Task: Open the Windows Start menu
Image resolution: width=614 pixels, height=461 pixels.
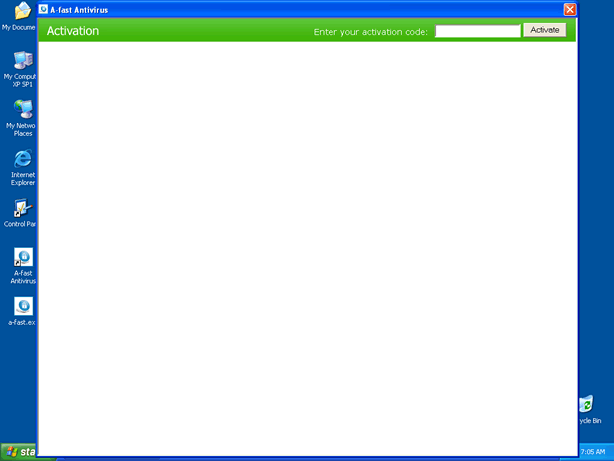Action: point(18,452)
